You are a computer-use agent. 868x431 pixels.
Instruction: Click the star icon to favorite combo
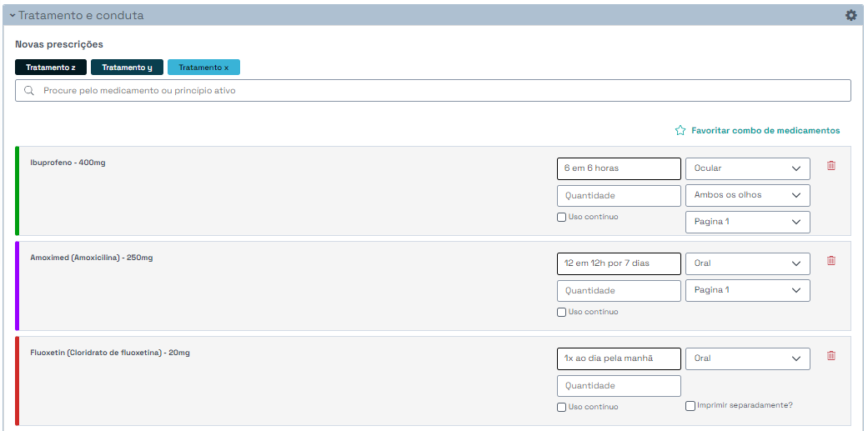680,131
